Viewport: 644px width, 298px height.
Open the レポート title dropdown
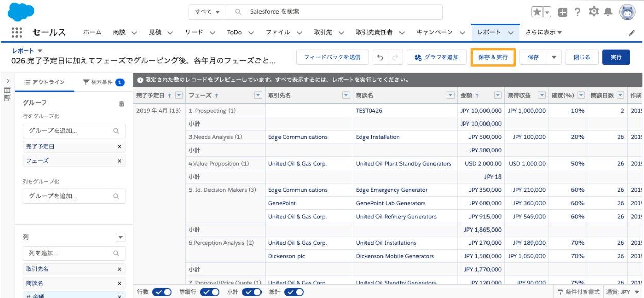(40, 50)
